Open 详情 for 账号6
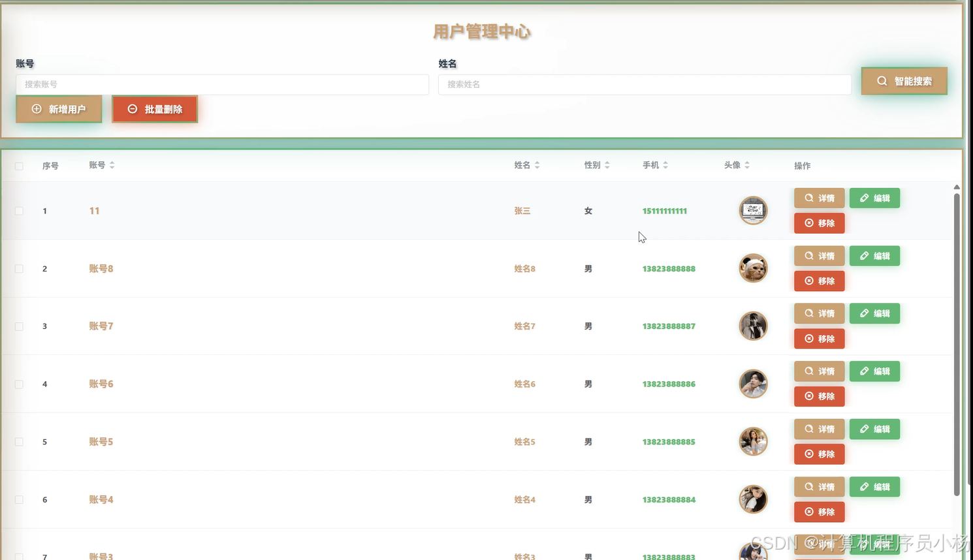 [819, 371]
